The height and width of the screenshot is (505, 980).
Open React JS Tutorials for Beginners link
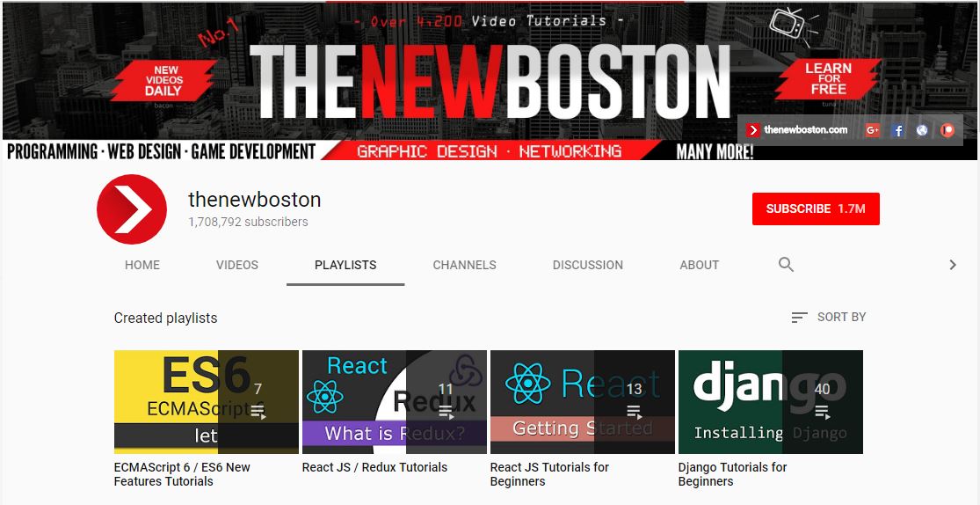click(x=549, y=474)
